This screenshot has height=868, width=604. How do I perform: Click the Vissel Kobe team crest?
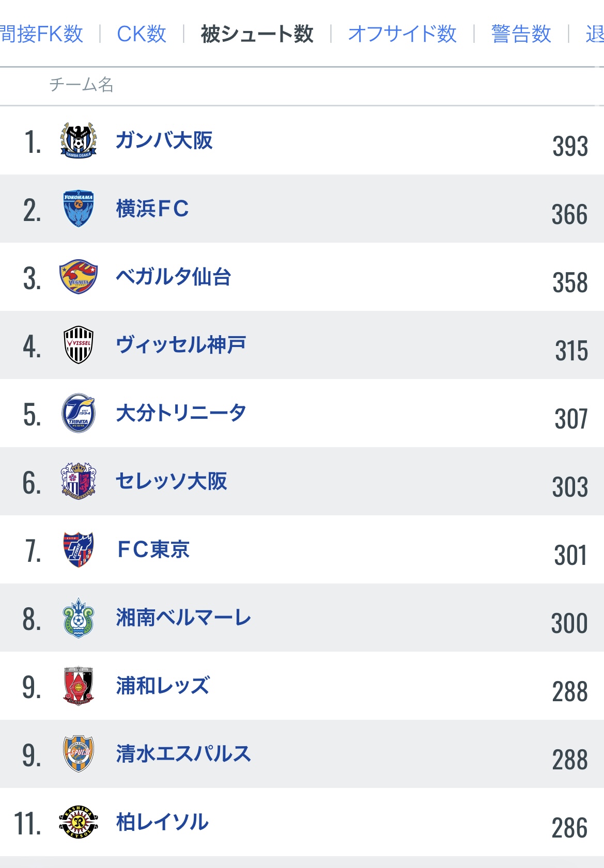click(79, 345)
